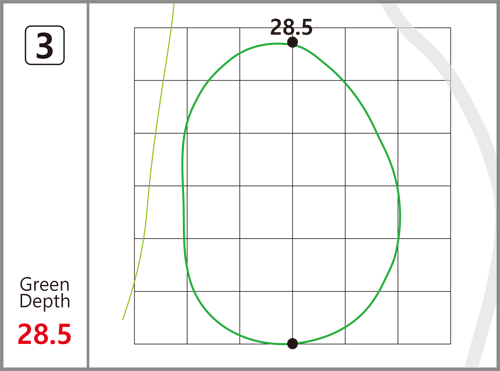
Task: Click the 28.5 label above the green
Action: [291, 27]
